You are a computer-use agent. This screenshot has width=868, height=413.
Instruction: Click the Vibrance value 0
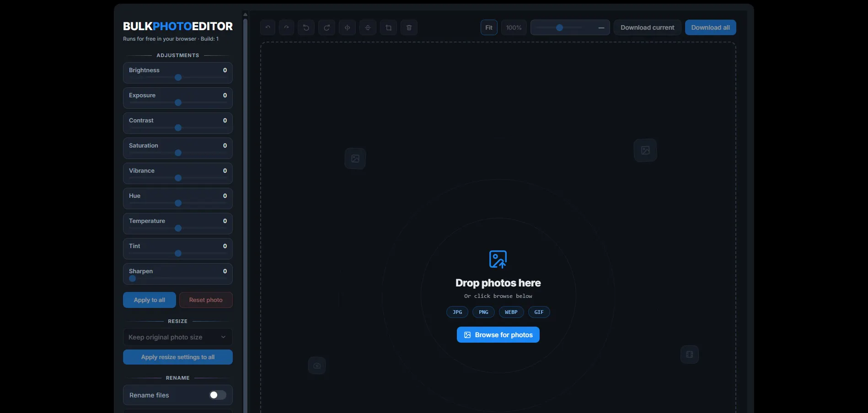point(225,171)
